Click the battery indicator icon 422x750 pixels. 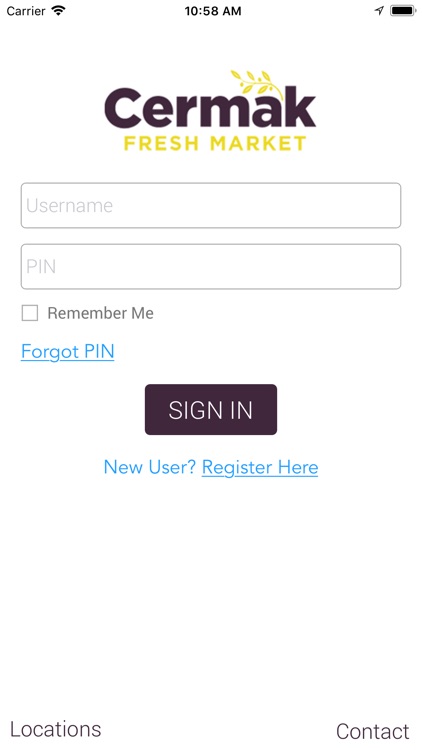click(403, 11)
